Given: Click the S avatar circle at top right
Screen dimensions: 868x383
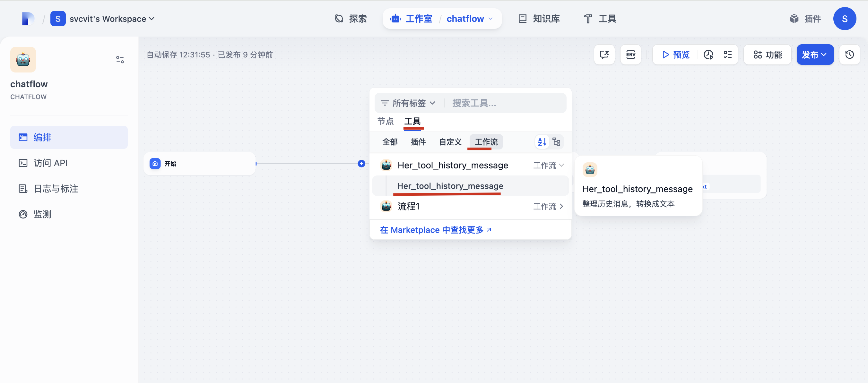Looking at the screenshot, I should tap(845, 19).
